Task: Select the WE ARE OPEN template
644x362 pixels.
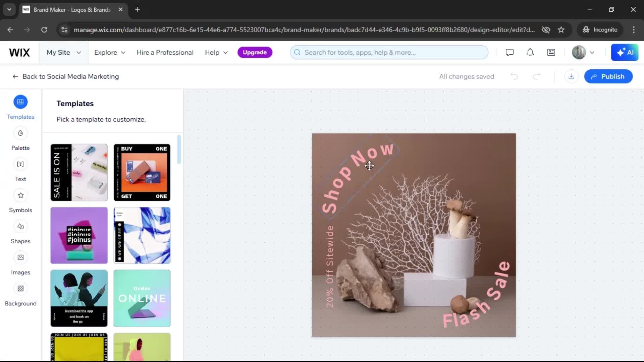Action: [142, 235]
